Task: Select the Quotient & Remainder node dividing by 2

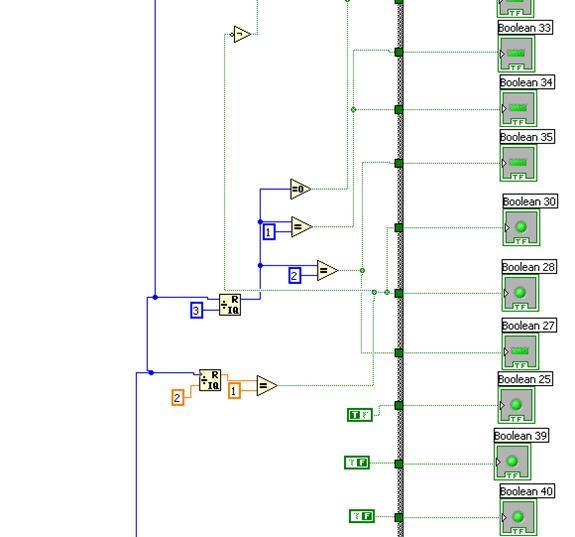Action: (210, 380)
